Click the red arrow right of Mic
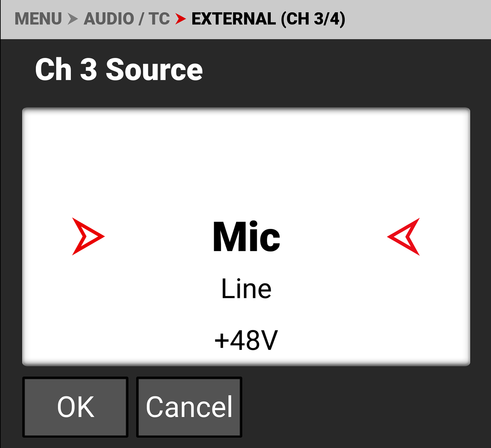Viewport: 491px width, 448px height. pyautogui.click(x=404, y=236)
